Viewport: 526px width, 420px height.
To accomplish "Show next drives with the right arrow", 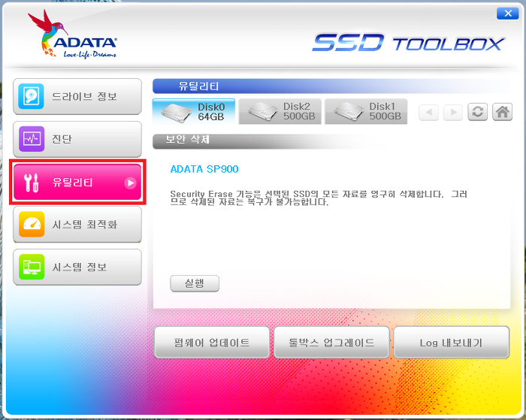I will pos(453,112).
